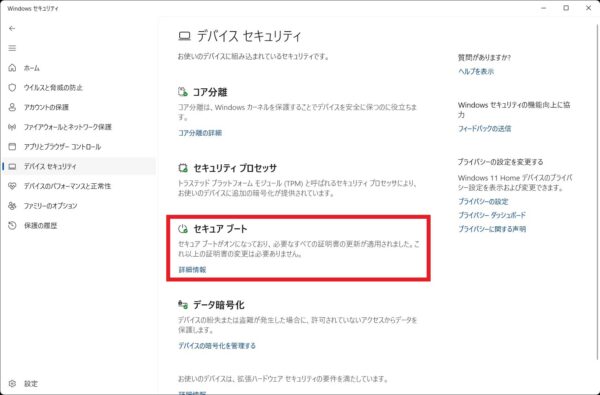The height and width of the screenshot is (395, 600).
Task: Click the virus protection shield icon
Action: coord(12,88)
